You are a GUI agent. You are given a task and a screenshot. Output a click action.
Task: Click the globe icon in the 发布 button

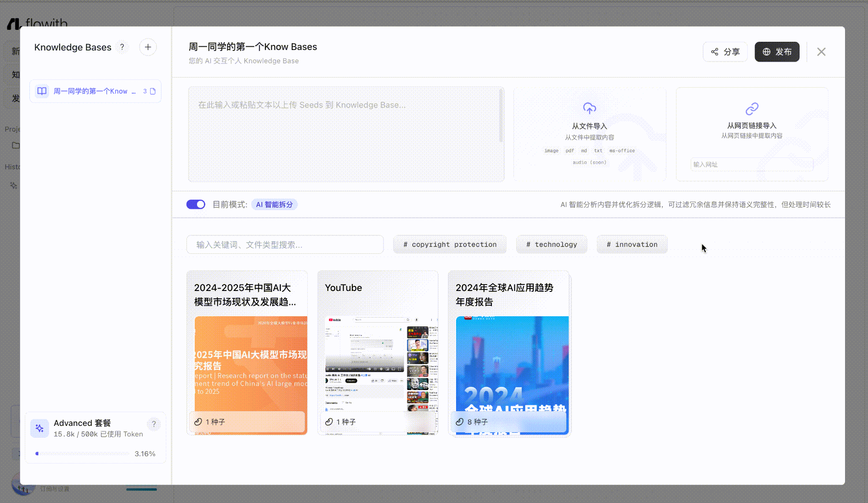pyautogui.click(x=767, y=52)
